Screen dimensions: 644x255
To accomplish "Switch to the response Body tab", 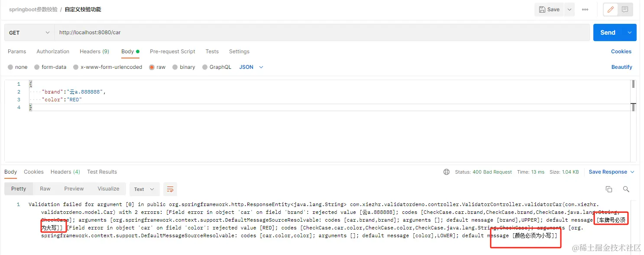I will [11, 172].
